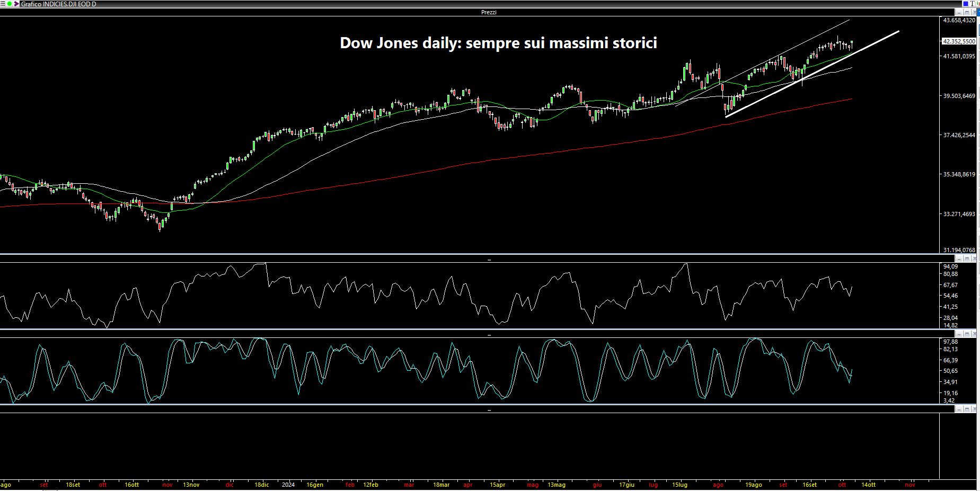Screen dimensions: 980x491
Task: Maximize the Prezzi price panel
Action: pos(967,13)
